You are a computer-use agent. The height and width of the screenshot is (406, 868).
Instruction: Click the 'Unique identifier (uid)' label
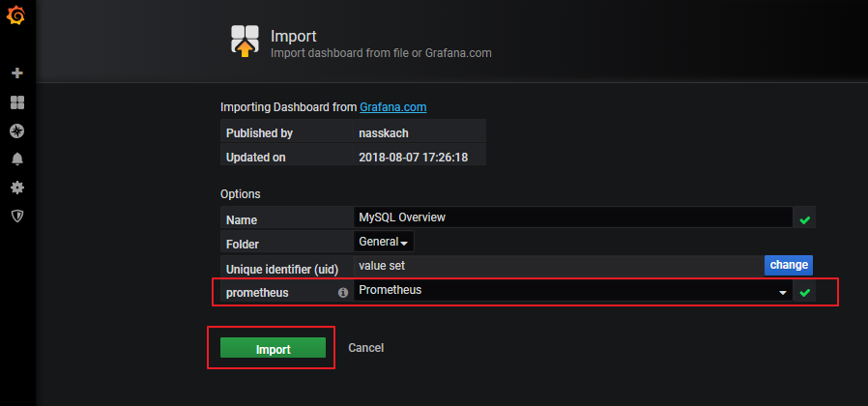pos(282,269)
